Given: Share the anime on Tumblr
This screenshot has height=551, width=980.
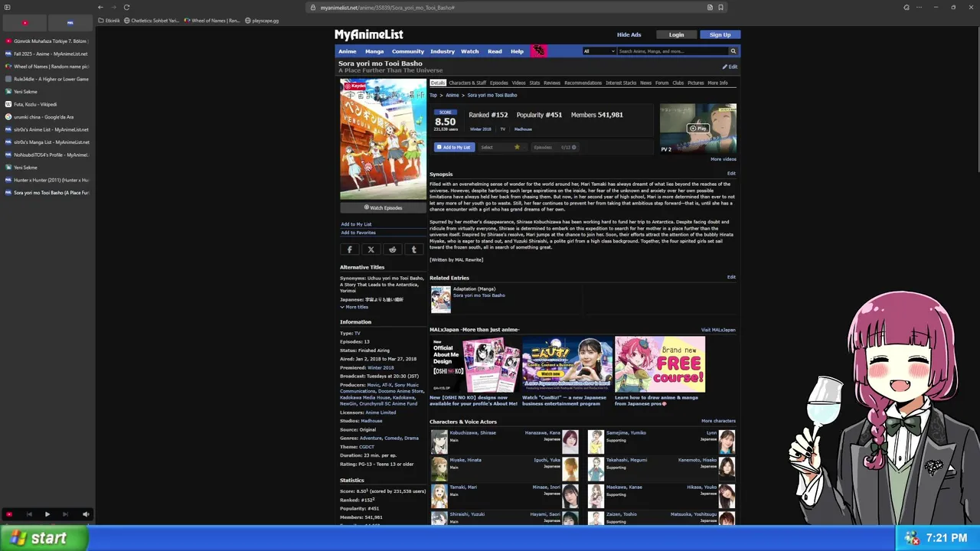Looking at the screenshot, I should [414, 249].
